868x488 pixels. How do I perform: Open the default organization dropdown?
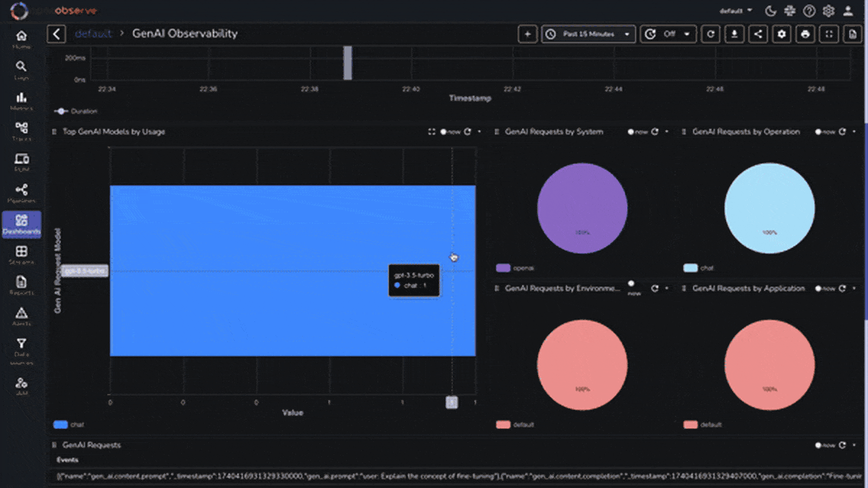coord(736,11)
